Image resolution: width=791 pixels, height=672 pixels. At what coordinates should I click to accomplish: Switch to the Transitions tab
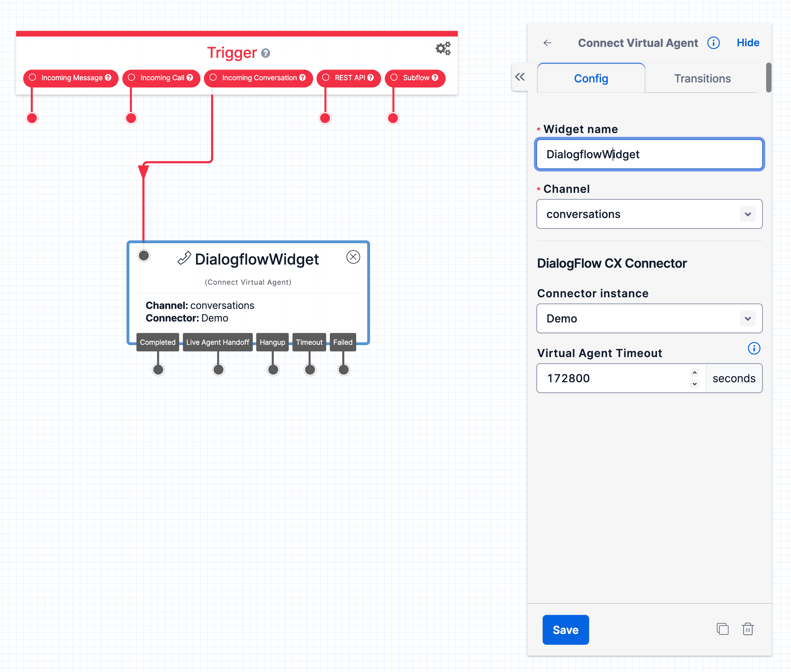(702, 78)
